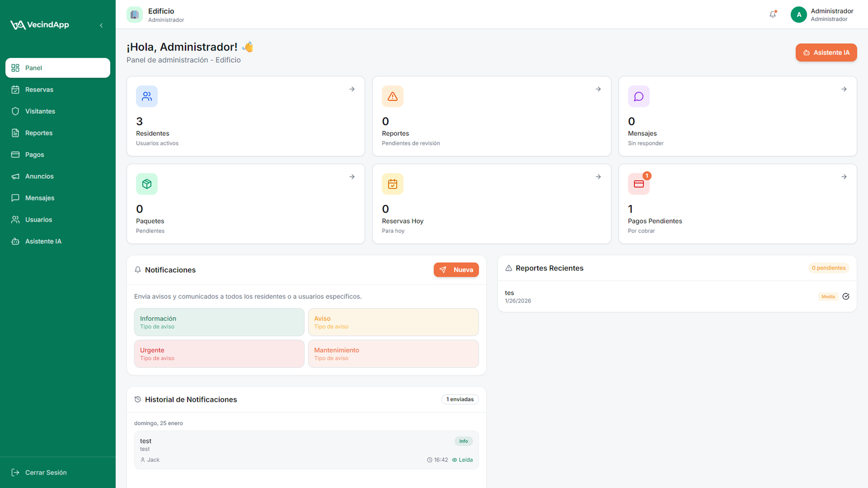Mark the 'tes' report as resolved
The width and height of the screenshot is (868, 488).
[846, 297]
